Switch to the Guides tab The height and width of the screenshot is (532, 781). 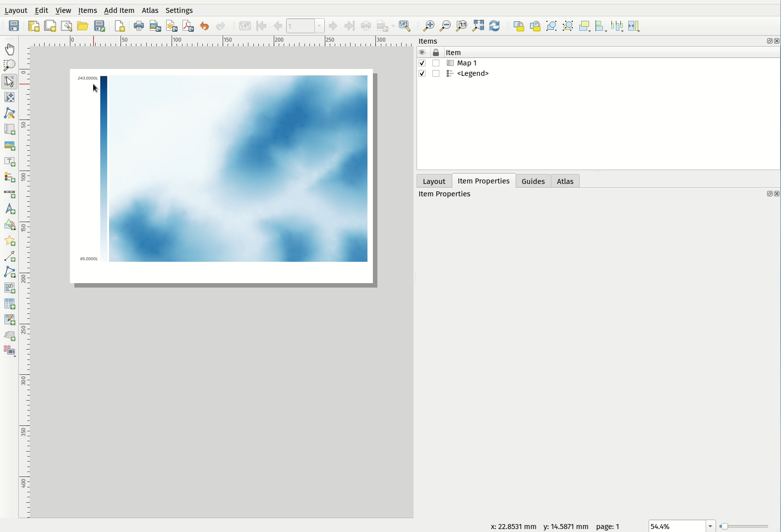pos(533,181)
